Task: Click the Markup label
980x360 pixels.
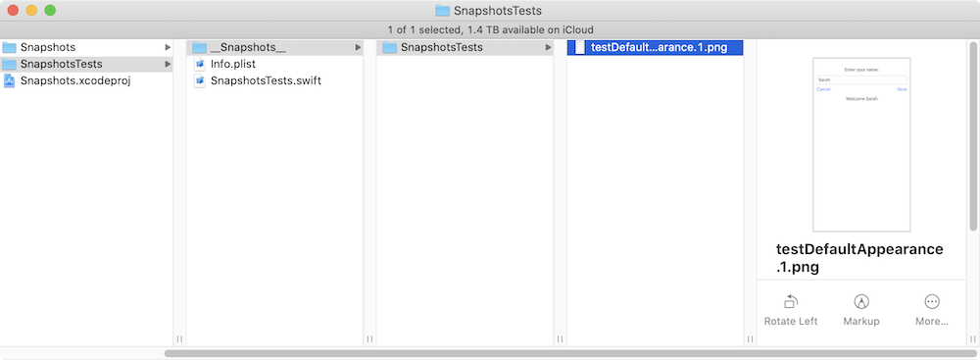Action: click(861, 321)
